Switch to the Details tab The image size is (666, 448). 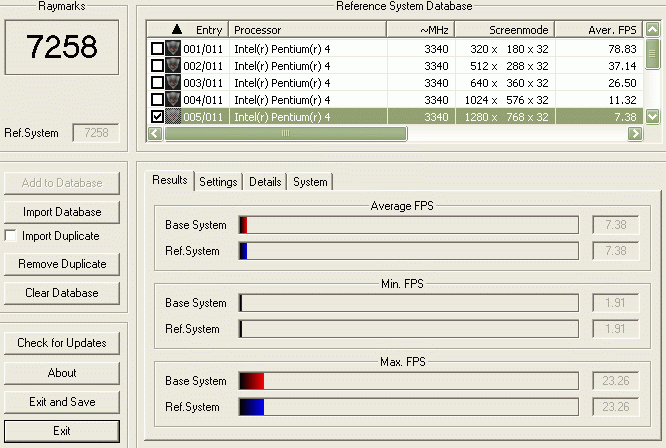(265, 182)
